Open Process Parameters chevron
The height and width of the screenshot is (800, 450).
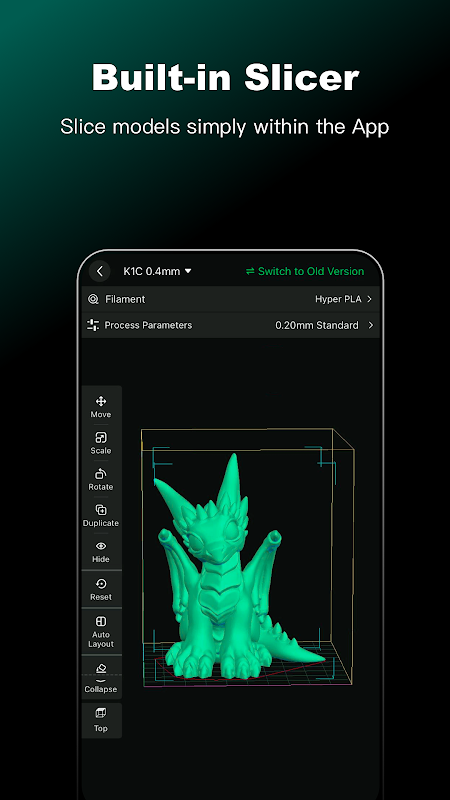coord(371,325)
